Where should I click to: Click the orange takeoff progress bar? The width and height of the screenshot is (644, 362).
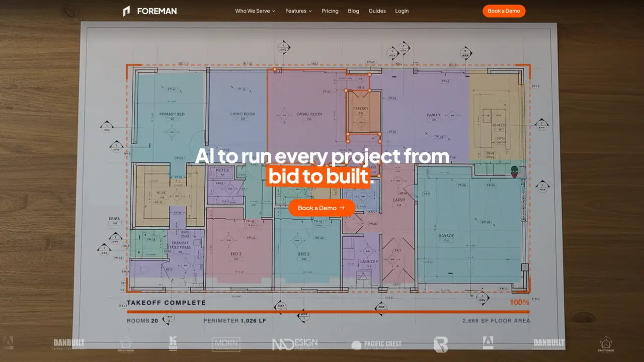point(328,312)
